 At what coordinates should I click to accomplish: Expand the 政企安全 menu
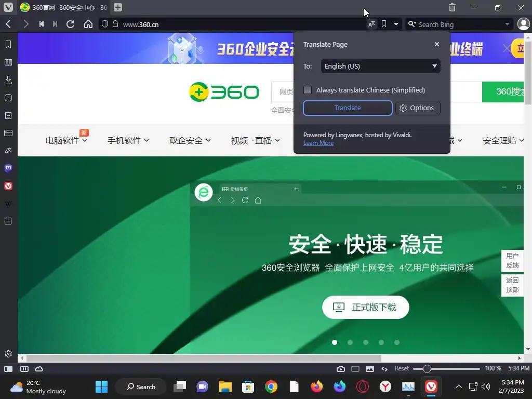190,140
